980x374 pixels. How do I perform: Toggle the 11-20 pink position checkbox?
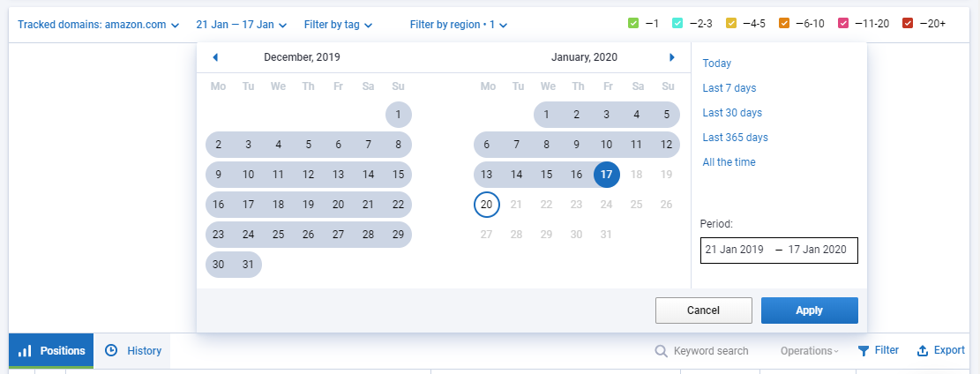(842, 24)
